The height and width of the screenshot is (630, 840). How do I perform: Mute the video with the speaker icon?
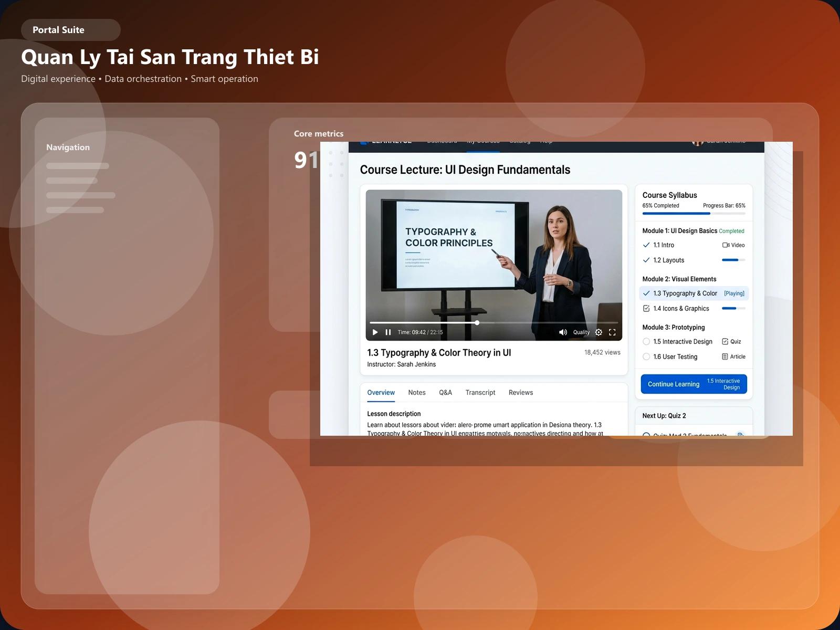click(563, 332)
